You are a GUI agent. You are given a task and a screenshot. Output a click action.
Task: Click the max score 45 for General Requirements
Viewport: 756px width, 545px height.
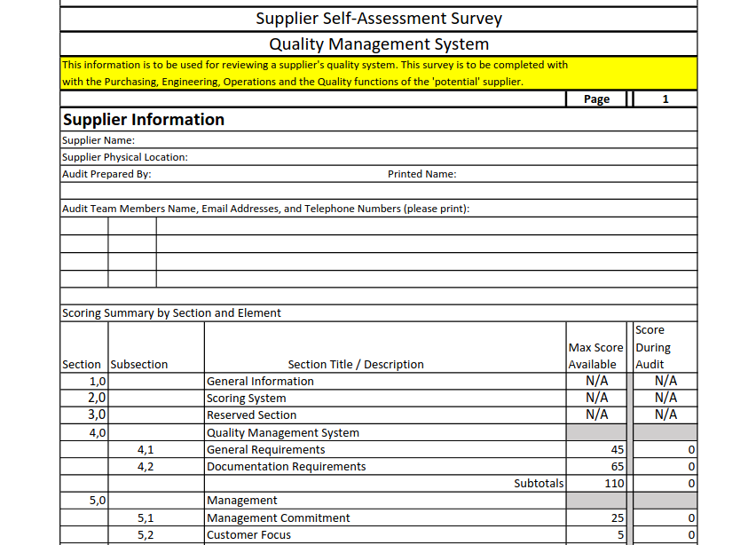coord(596,450)
